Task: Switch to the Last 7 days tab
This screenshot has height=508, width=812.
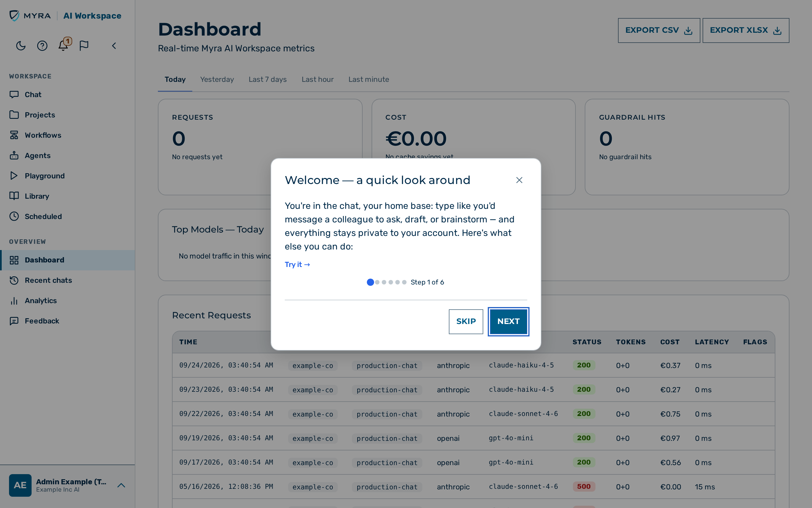Action: click(x=267, y=80)
